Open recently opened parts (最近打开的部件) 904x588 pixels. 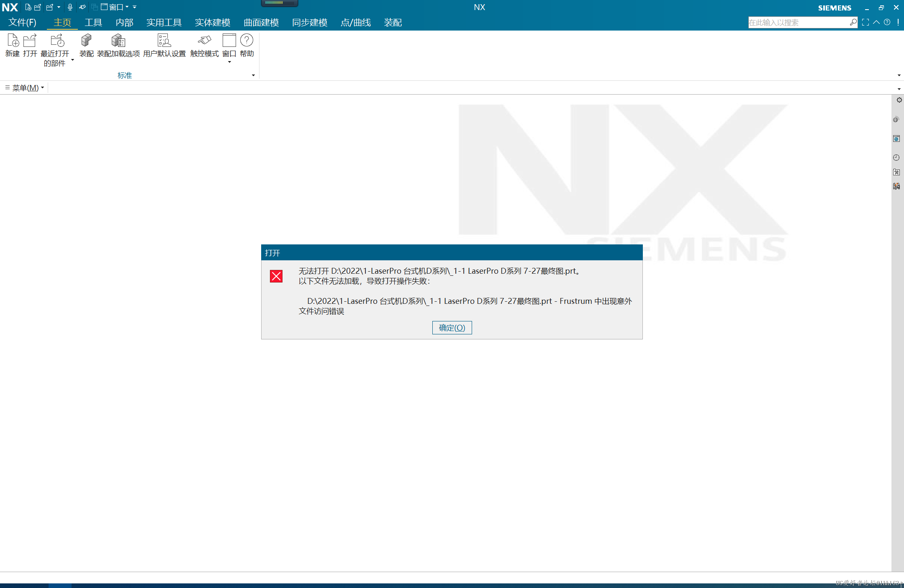coord(54,50)
